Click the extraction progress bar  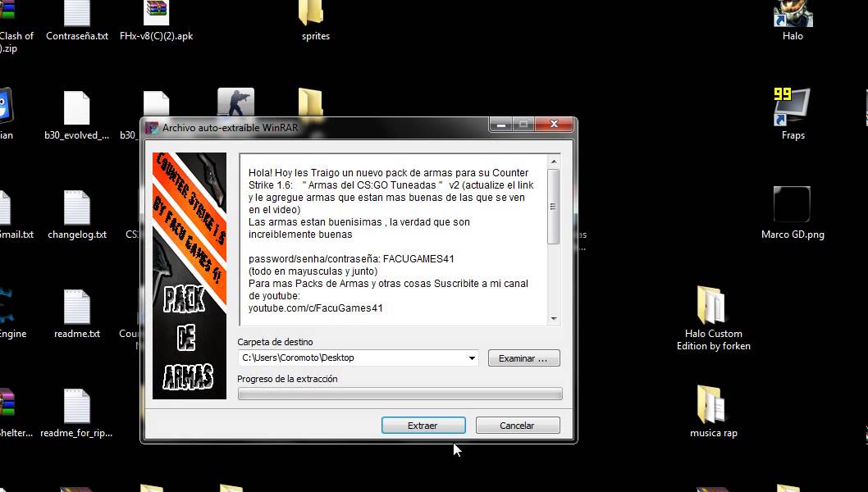pos(400,394)
